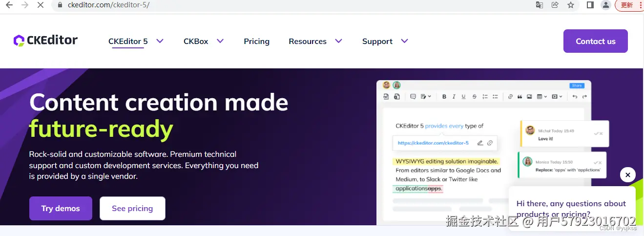Open the Google Translate page icon
The width and height of the screenshot is (644, 236).
pyautogui.click(x=540, y=5)
